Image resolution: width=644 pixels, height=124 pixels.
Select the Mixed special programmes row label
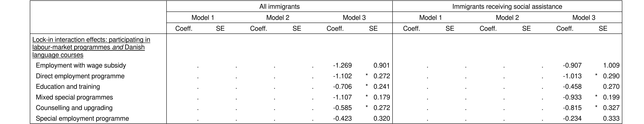point(74,97)
